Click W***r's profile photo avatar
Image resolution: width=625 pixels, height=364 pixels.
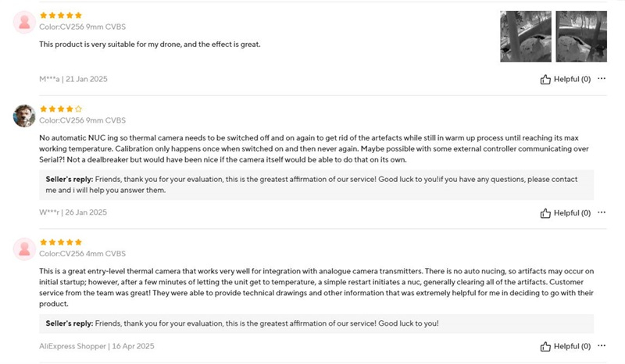pyautogui.click(x=24, y=116)
